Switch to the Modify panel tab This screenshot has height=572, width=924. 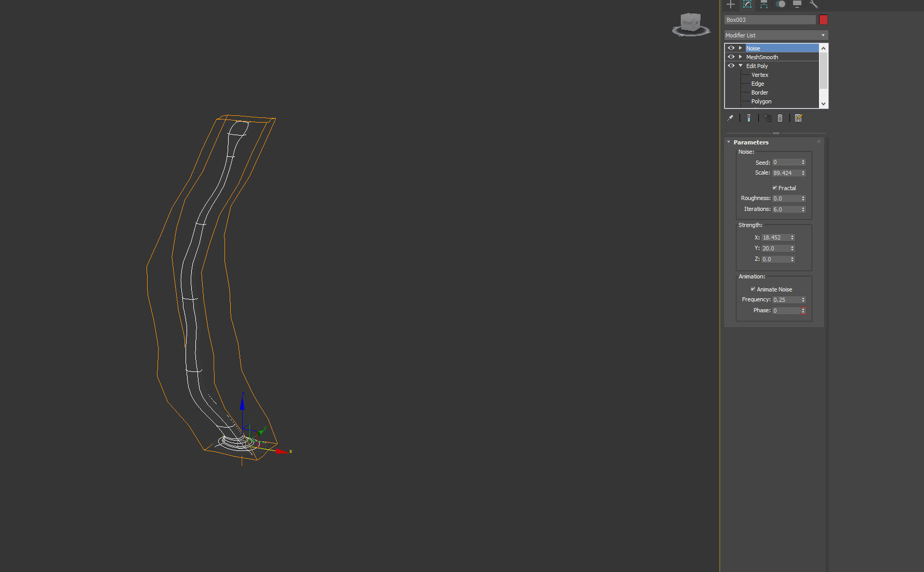coord(747,4)
